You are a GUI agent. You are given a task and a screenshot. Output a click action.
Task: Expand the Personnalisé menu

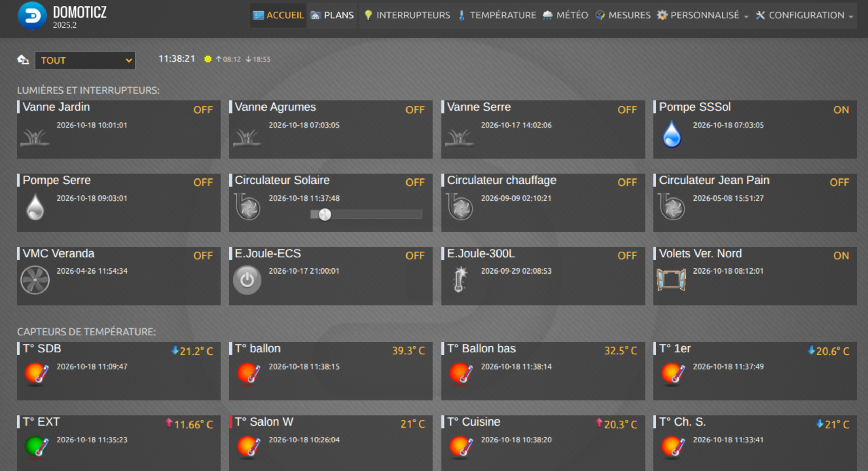click(702, 15)
